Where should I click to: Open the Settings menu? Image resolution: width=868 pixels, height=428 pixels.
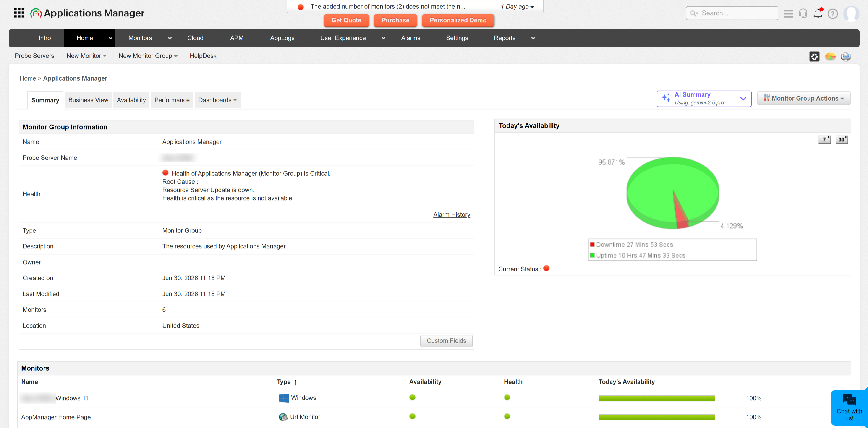[457, 38]
